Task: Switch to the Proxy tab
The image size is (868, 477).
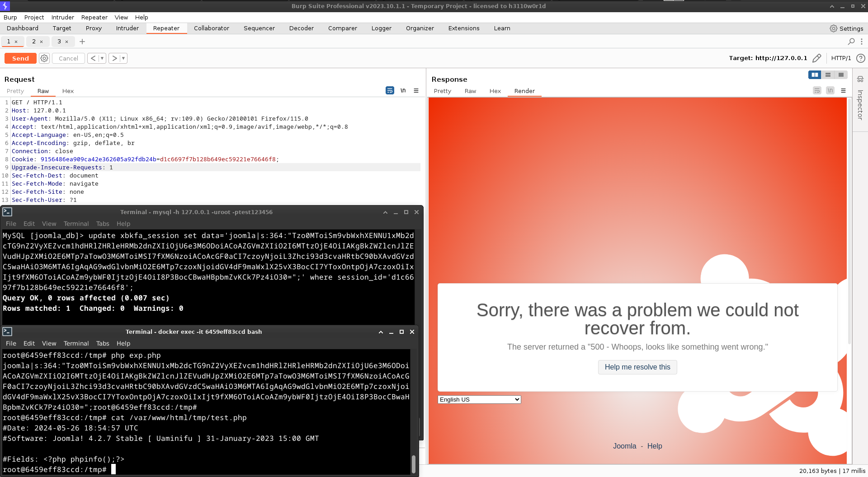Action: coord(94,28)
